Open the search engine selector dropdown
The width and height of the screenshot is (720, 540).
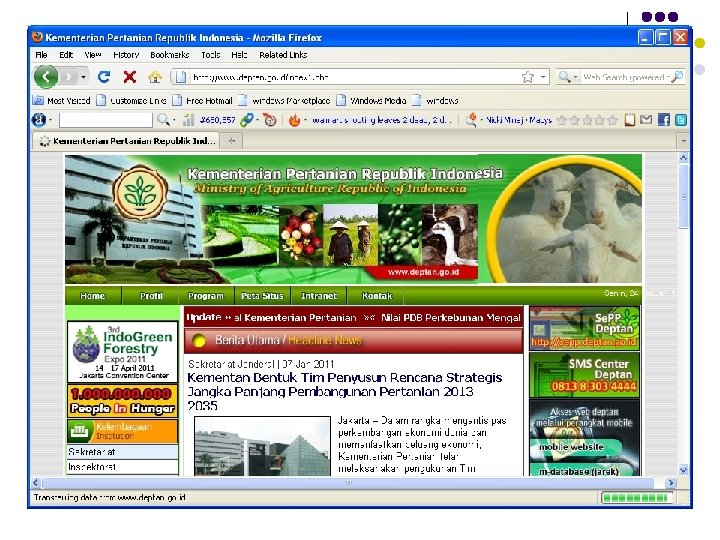point(568,77)
